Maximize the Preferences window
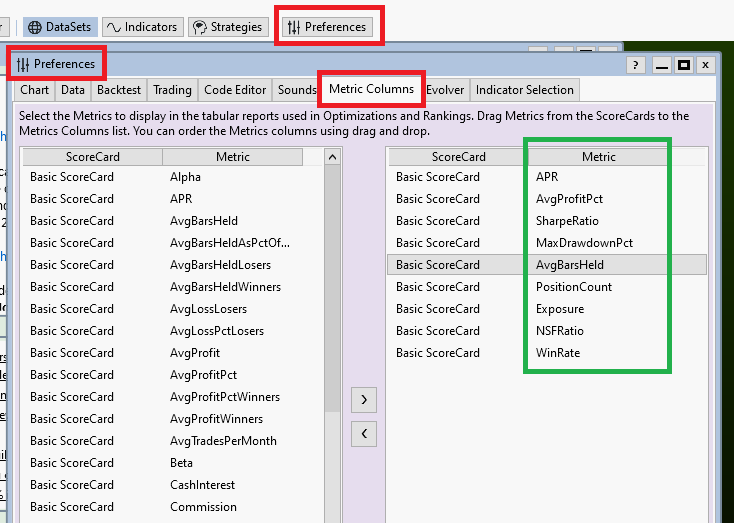734x523 pixels. coord(684,65)
